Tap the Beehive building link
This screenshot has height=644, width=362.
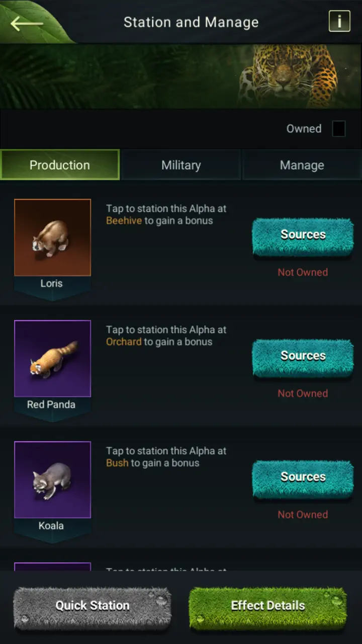tap(124, 221)
